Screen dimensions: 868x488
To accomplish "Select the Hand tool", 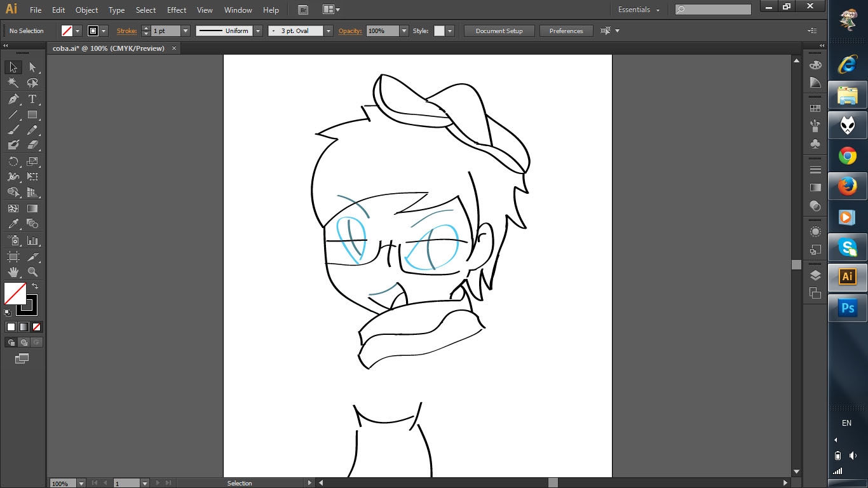I will (13, 272).
